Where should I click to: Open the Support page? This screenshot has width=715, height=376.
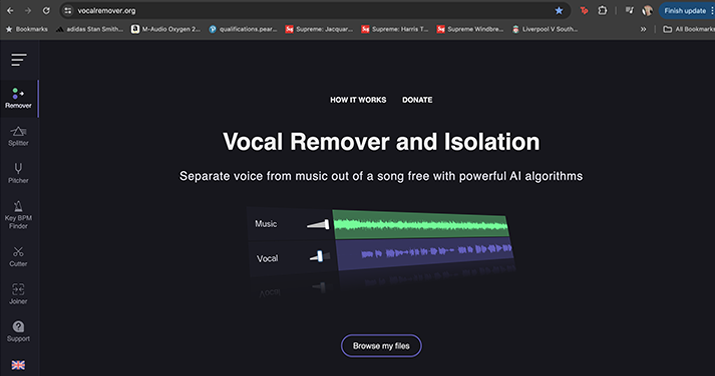click(x=18, y=332)
